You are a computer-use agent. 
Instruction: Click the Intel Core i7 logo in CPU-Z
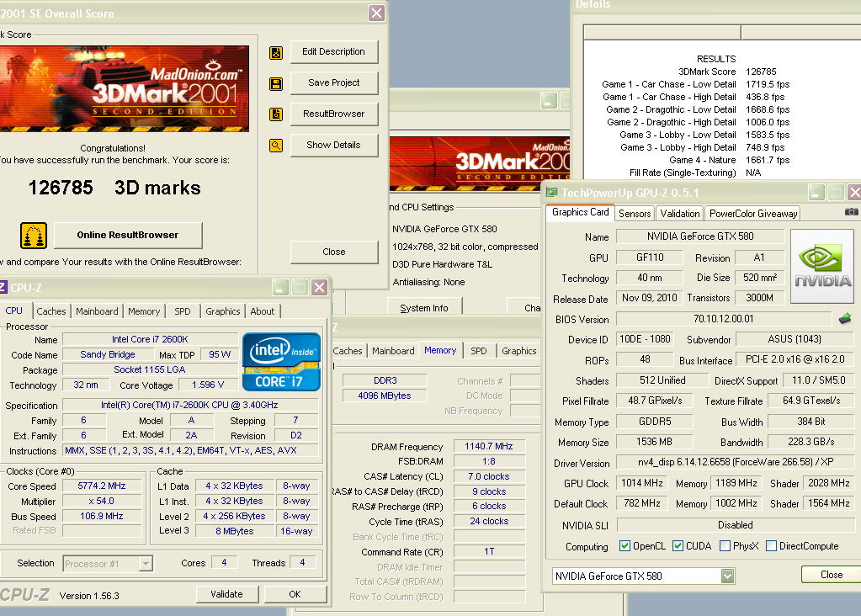(x=281, y=362)
